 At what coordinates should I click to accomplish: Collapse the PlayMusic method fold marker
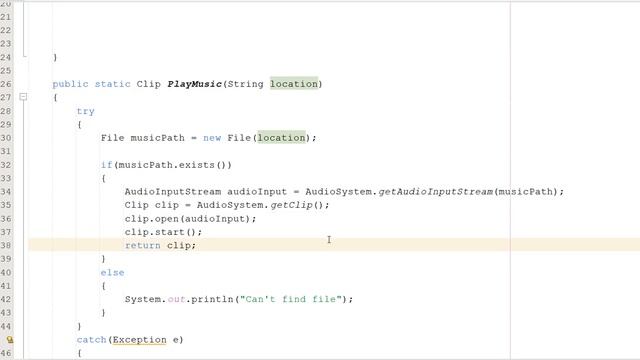[23, 97]
